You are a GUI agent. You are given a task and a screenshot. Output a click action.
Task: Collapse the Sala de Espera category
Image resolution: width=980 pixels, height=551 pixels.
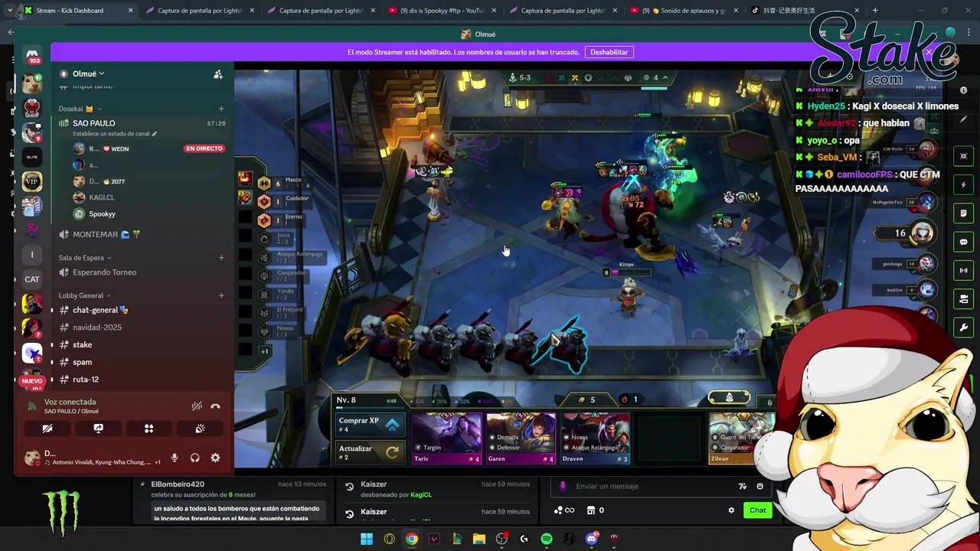tap(85, 258)
